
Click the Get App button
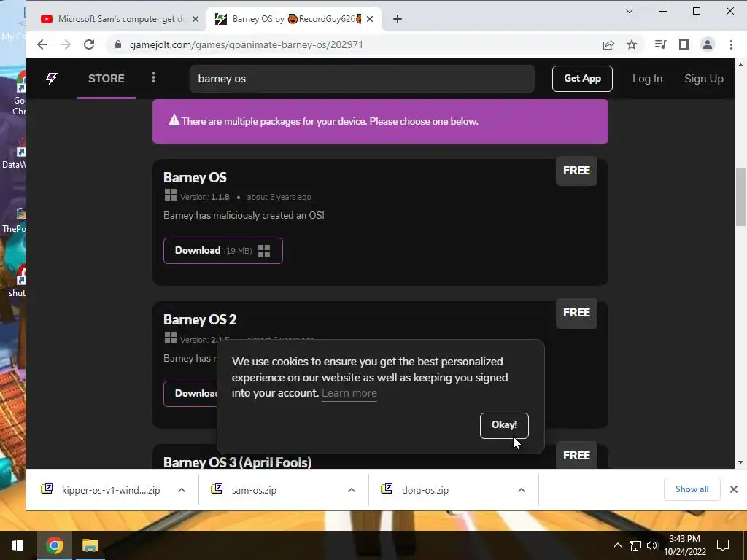click(x=582, y=79)
